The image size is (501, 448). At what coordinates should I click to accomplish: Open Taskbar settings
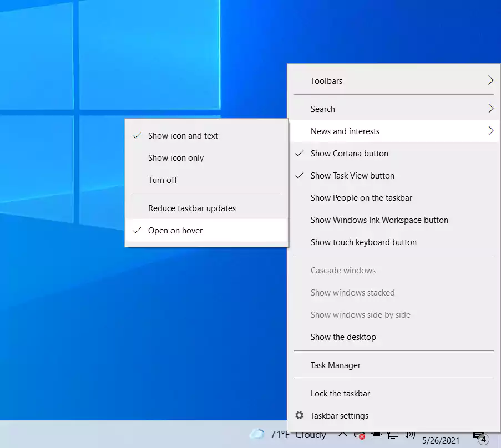click(394, 415)
